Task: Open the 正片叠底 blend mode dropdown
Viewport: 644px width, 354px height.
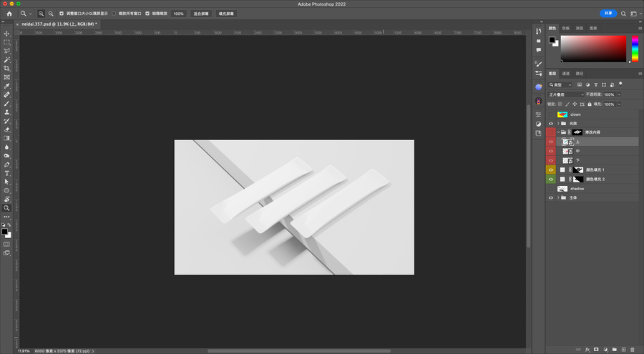Action: [x=566, y=94]
